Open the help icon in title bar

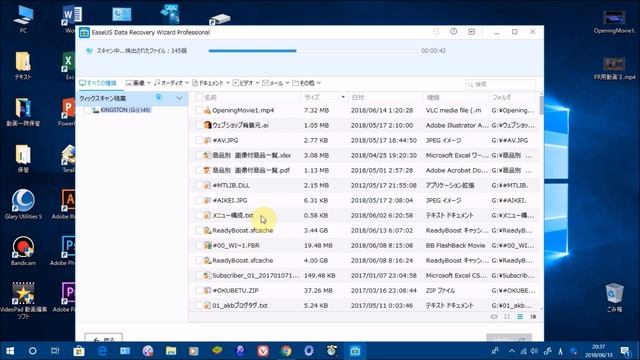453,31
